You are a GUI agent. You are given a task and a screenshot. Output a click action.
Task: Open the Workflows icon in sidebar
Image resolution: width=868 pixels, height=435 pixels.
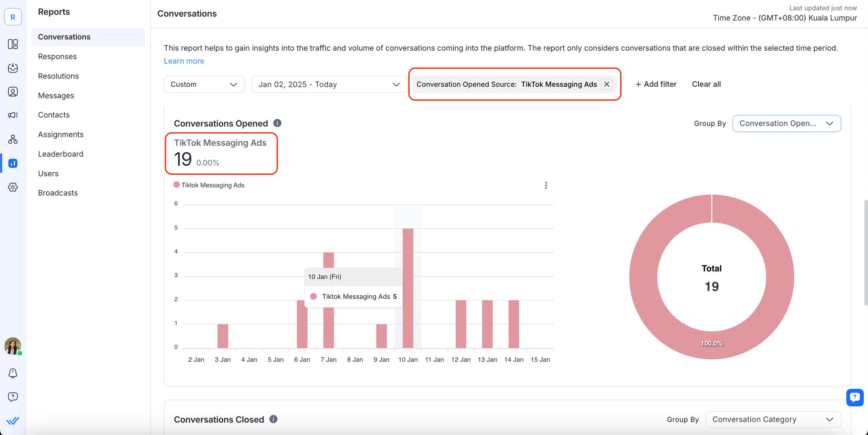pos(13,139)
